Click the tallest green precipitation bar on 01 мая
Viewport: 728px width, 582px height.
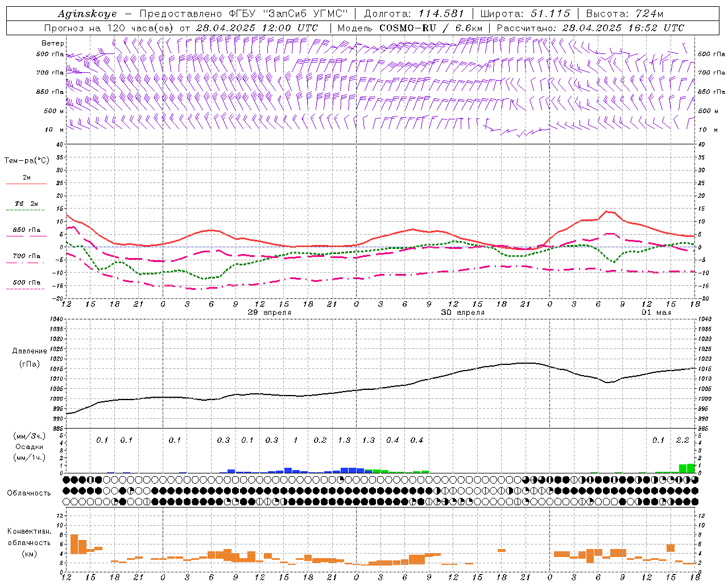[690, 468]
